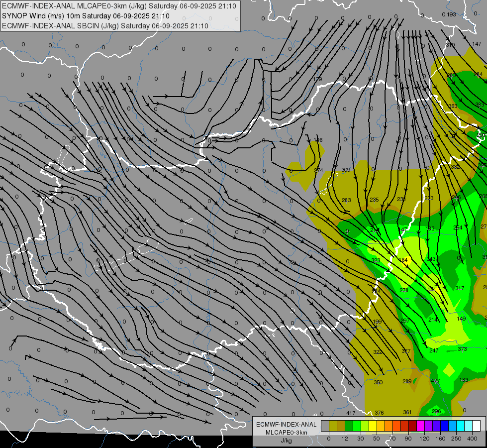Click the map value 0.193
This screenshot has width=487, height=448.
pyautogui.click(x=449, y=14)
